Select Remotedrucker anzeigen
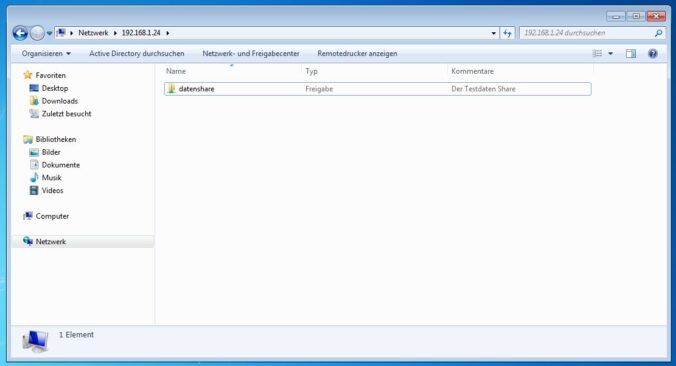 coord(357,53)
